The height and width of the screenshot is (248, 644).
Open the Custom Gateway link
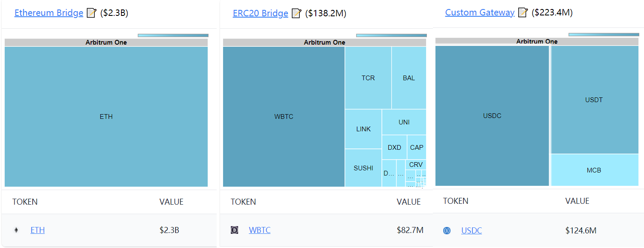[480, 12]
